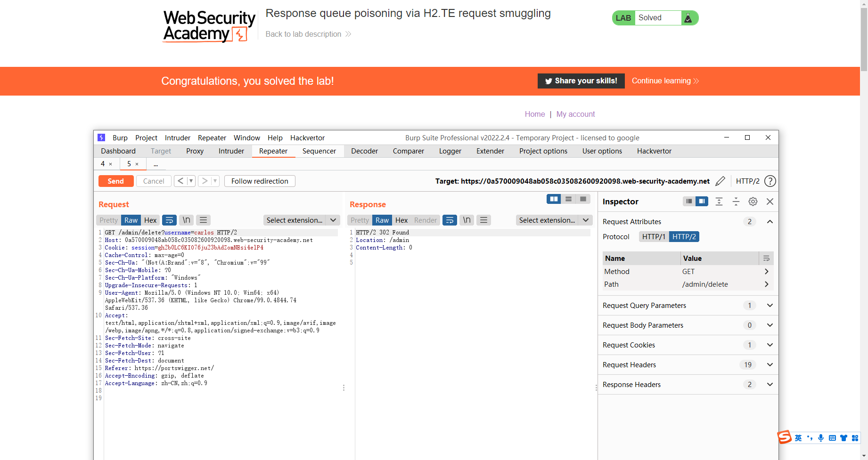This screenshot has height=460, width=868.
Task: Expand the Request Query Parameters section
Action: pyautogui.click(x=770, y=305)
